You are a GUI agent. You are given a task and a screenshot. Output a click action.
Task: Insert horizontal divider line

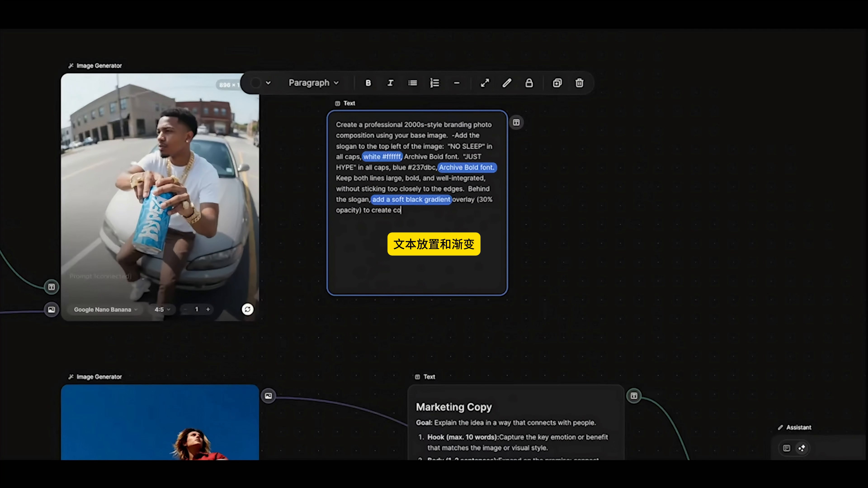457,83
